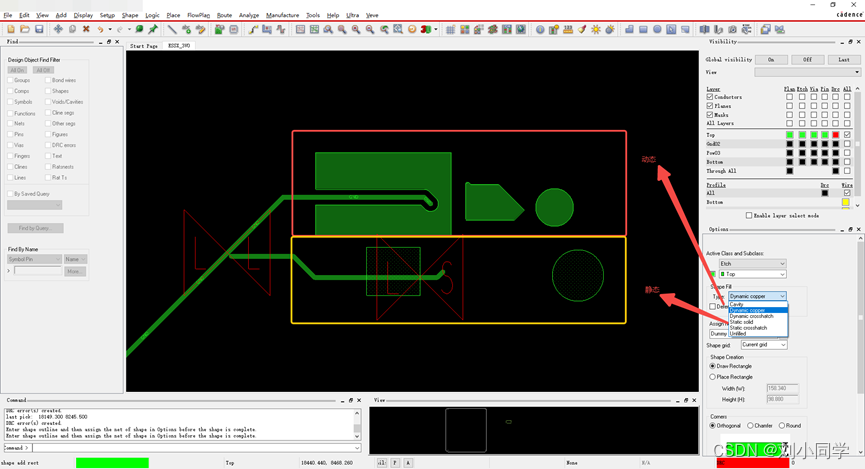The image size is (865, 469).
Task: Select the Place Rectangle radio button
Action: pyautogui.click(x=713, y=377)
